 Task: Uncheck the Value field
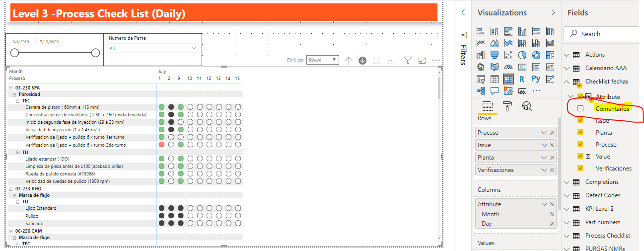[580, 156]
